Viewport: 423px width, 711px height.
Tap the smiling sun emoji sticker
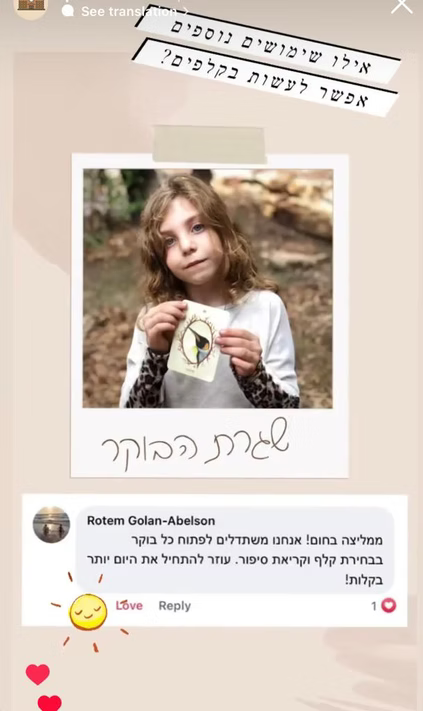coord(88,612)
